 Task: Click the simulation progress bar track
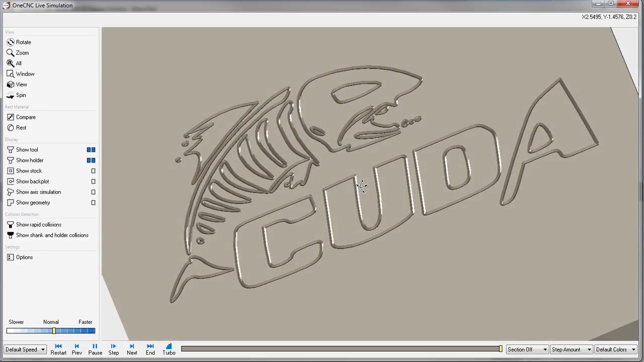click(x=341, y=349)
